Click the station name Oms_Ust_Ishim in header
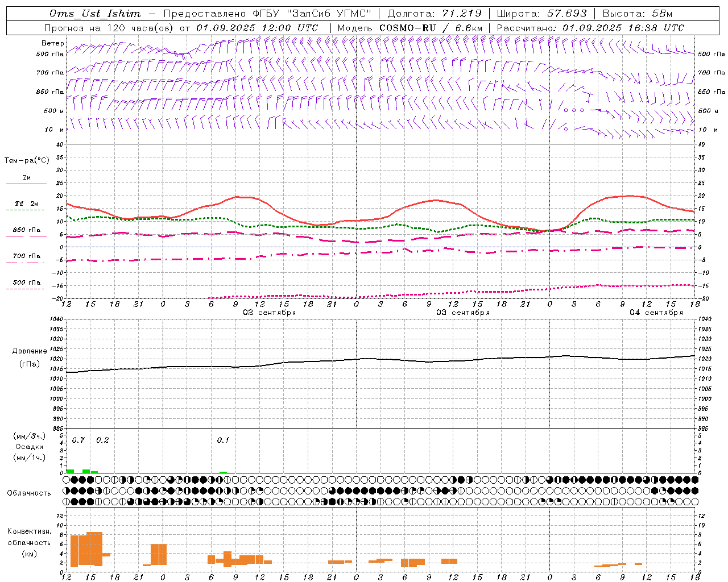Screen dimensions: 728x582 point(95,14)
